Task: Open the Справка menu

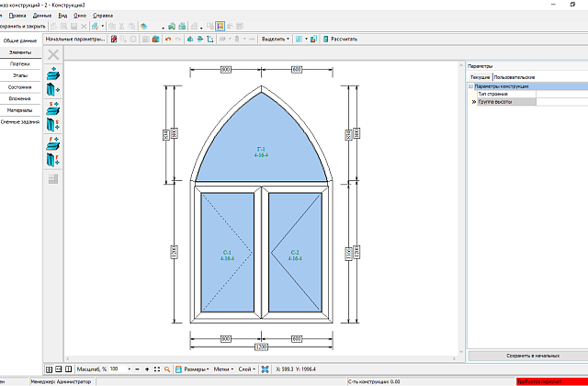Action: (x=103, y=16)
